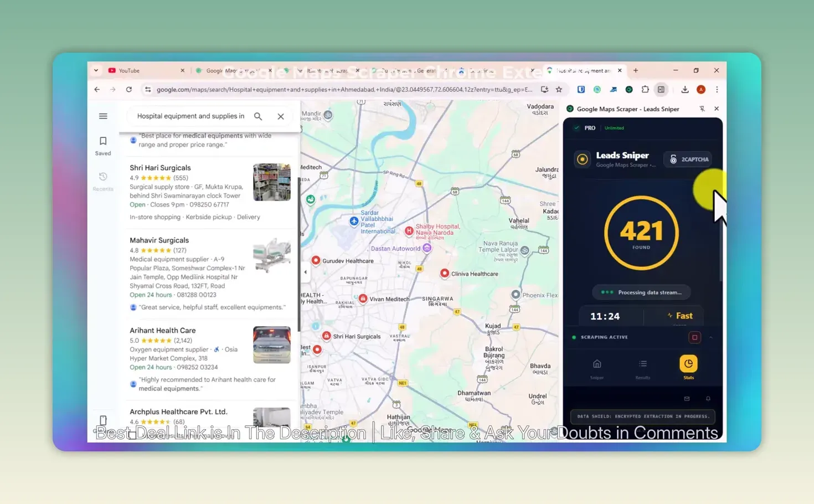This screenshot has height=504, width=814.
Task: Collapse the Maps side panel arrow
Action: pyautogui.click(x=305, y=272)
